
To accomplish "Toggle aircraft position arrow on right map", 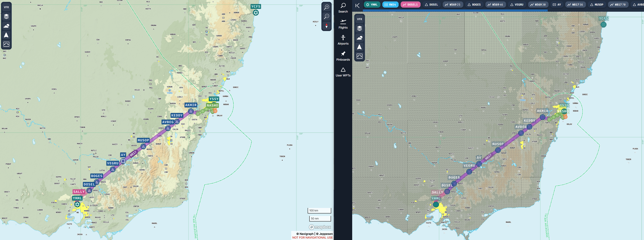I will [359, 47].
